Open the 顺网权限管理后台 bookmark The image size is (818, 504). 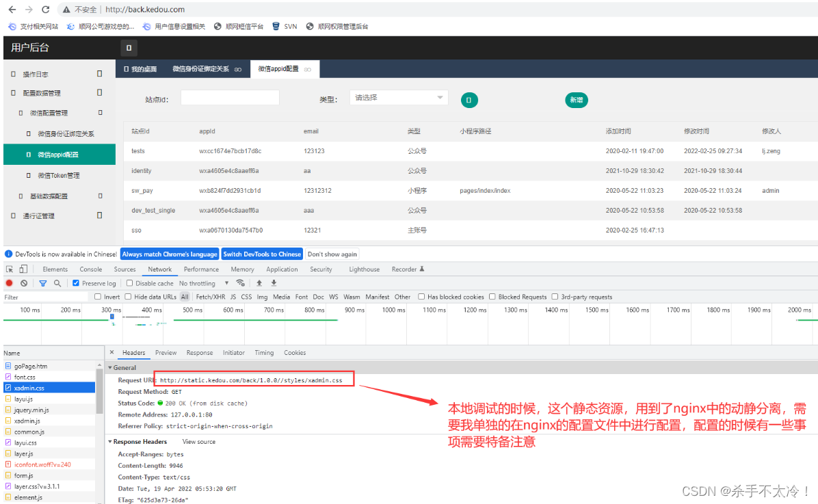[337, 26]
